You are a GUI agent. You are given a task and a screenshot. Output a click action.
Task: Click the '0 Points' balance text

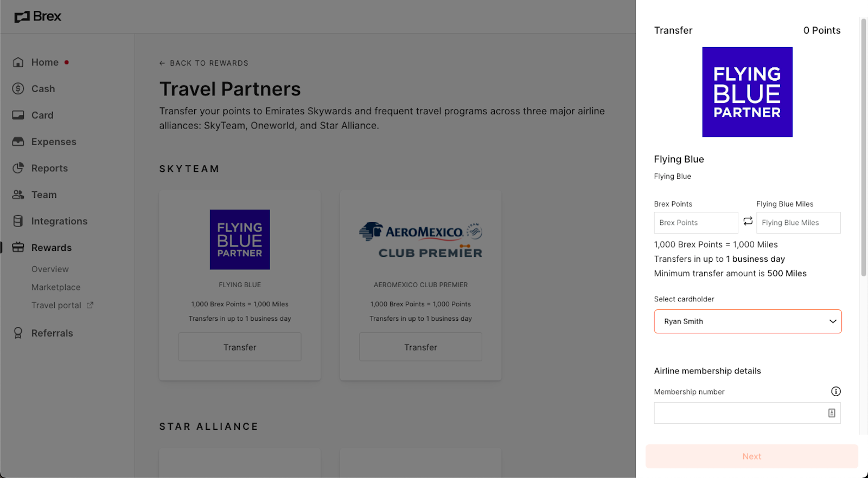[x=822, y=30]
